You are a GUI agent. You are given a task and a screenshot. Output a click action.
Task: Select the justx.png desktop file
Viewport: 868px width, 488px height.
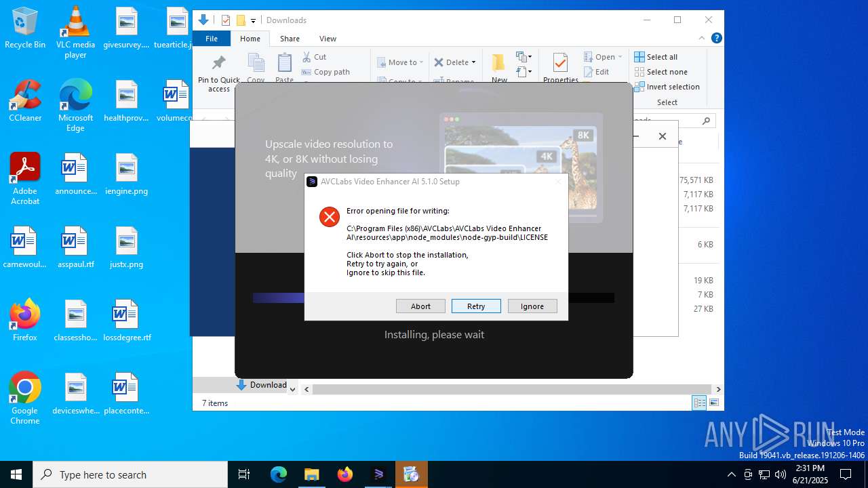pyautogui.click(x=126, y=247)
